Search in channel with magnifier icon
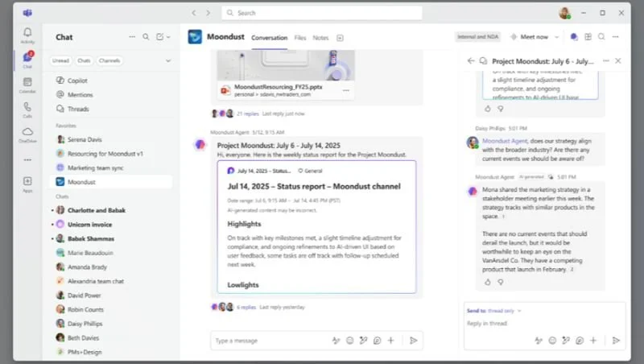The width and height of the screenshot is (644, 364). 601,37
